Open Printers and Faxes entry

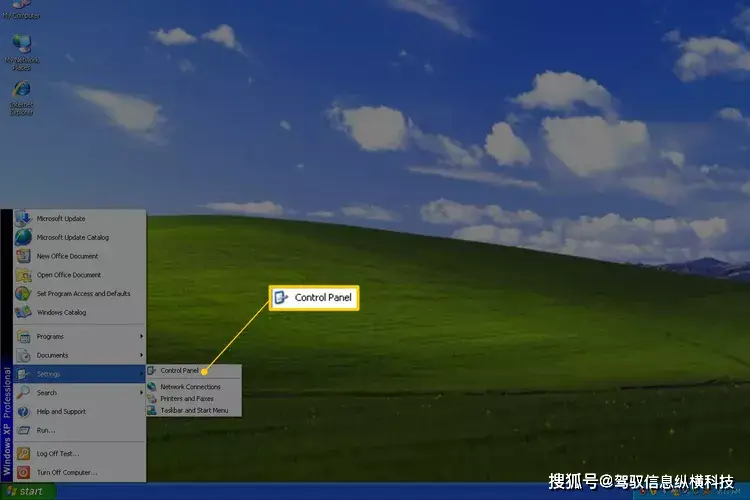point(194,399)
